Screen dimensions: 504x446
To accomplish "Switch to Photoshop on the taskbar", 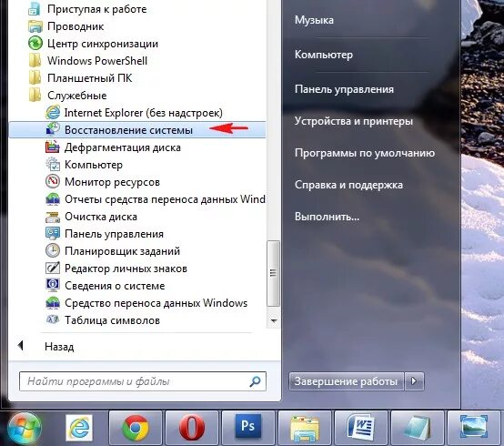I will pyautogui.click(x=247, y=428).
